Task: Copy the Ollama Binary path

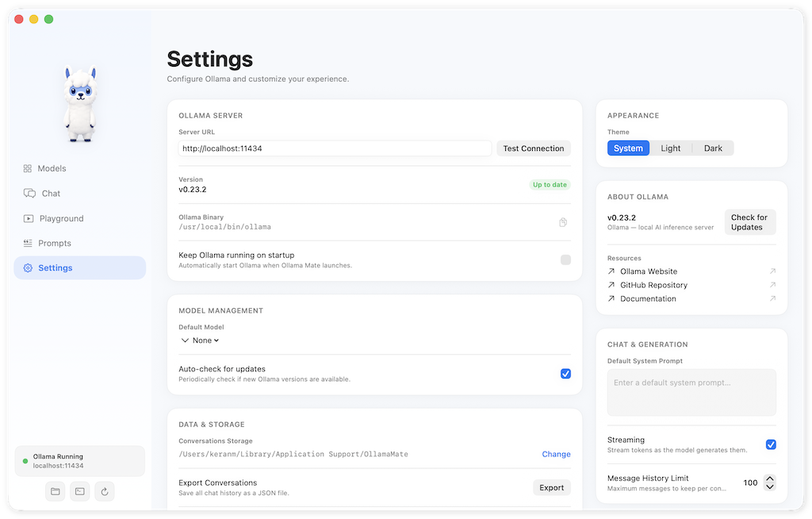Action: (563, 222)
